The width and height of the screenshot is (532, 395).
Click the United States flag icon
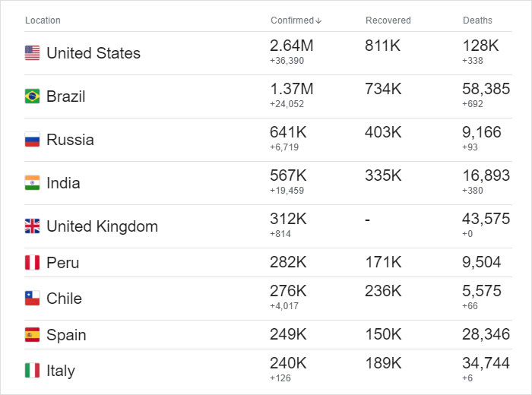coord(32,53)
